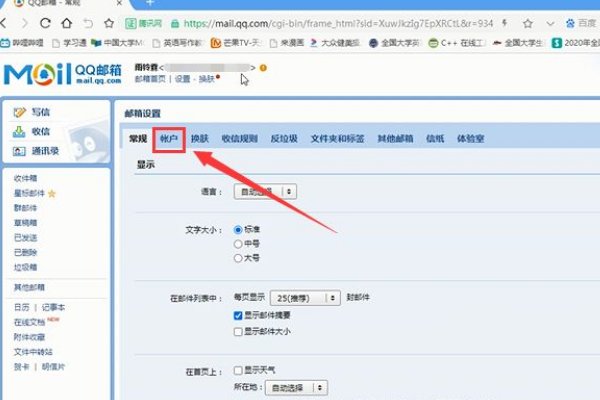Switch to 文件夹和标签 tab
600x400 pixels.
coord(337,139)
